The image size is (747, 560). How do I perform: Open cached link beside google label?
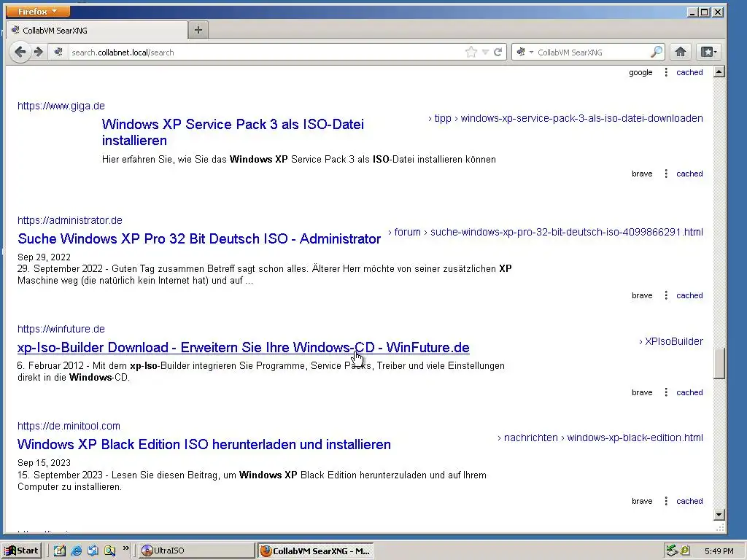(689, 72)
